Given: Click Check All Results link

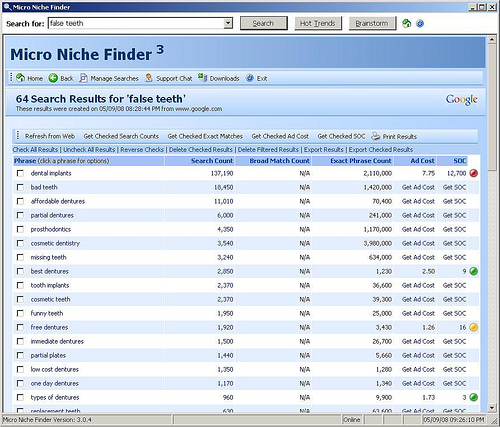Looking at the screenshot, I should coord(35,149).
